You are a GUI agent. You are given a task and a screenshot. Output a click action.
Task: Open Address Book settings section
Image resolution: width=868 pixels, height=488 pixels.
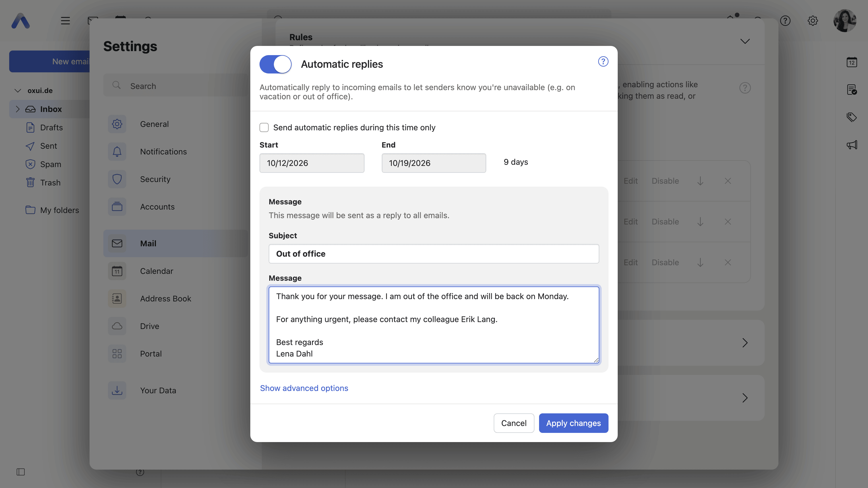[175, 299]
